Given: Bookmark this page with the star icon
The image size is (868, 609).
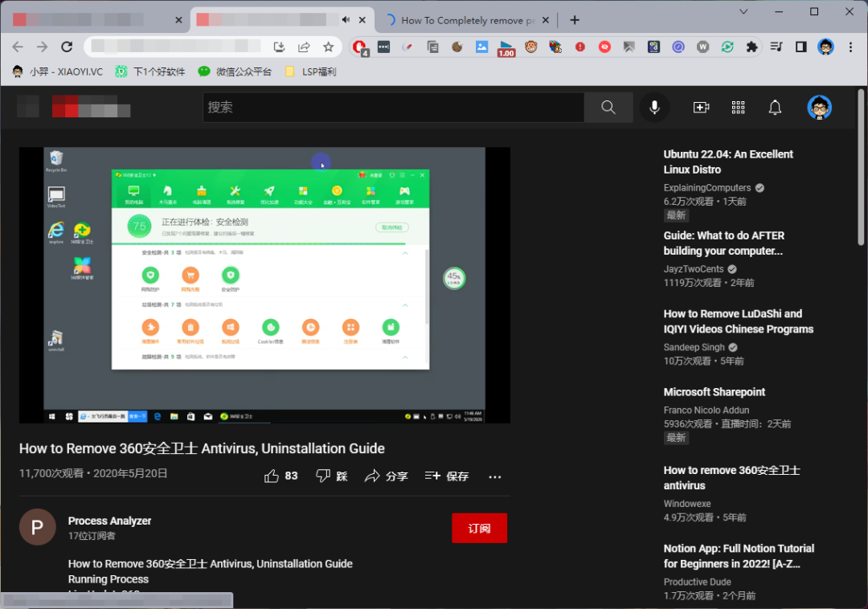Looking at the screenshot, I should point(328,47).
